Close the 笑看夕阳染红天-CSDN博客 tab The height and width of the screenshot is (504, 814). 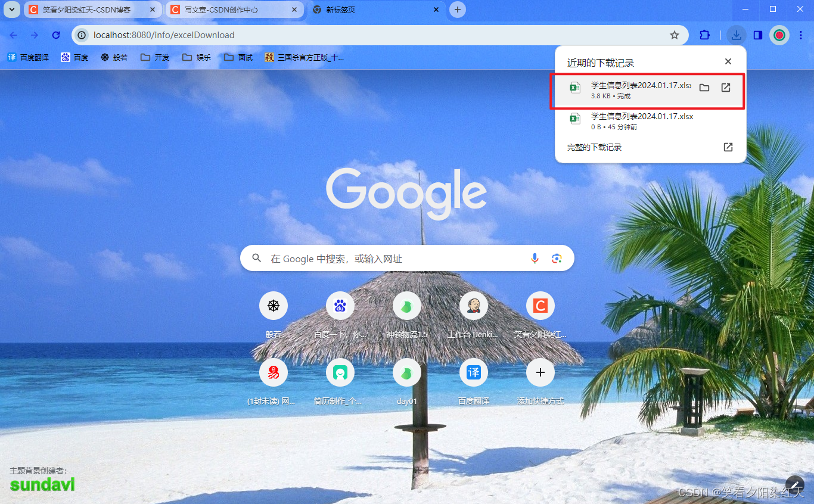click(x=152, y=10)
